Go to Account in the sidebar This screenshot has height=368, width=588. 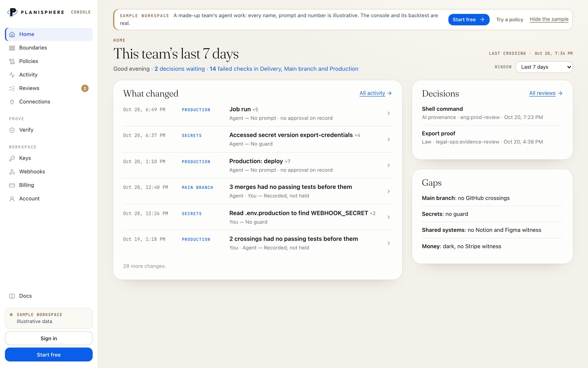coord(49,199)
